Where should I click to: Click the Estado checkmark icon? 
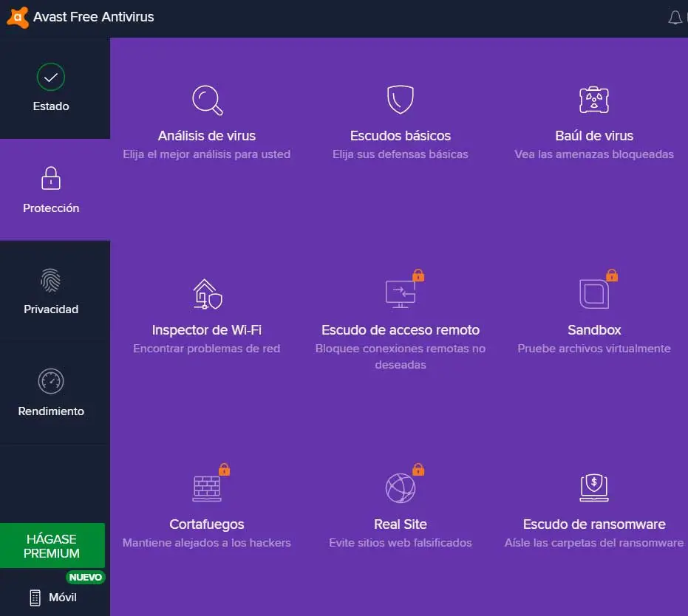click(x=51, y=77)
